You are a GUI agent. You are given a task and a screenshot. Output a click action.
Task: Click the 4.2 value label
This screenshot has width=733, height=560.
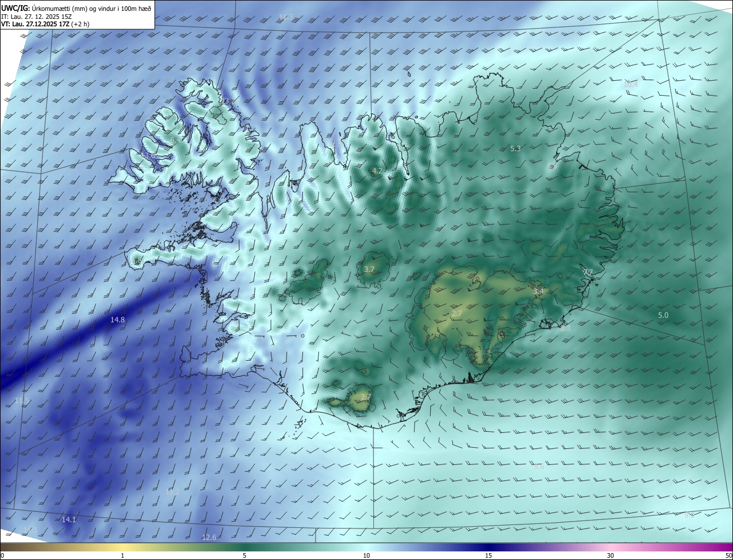click(x=377, y=171)
